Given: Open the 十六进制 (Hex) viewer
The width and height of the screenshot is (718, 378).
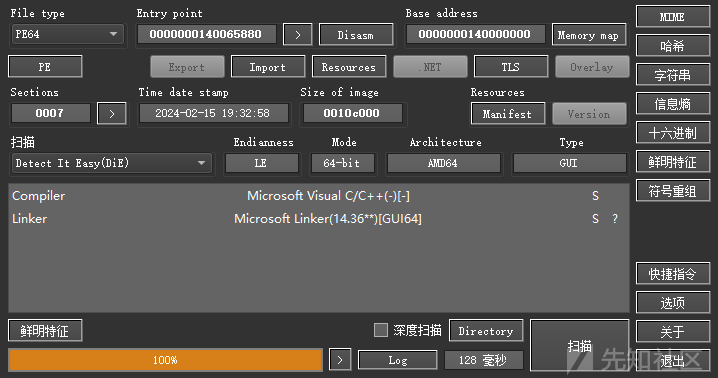Looking at the screenshot, I should click(673, 133).
